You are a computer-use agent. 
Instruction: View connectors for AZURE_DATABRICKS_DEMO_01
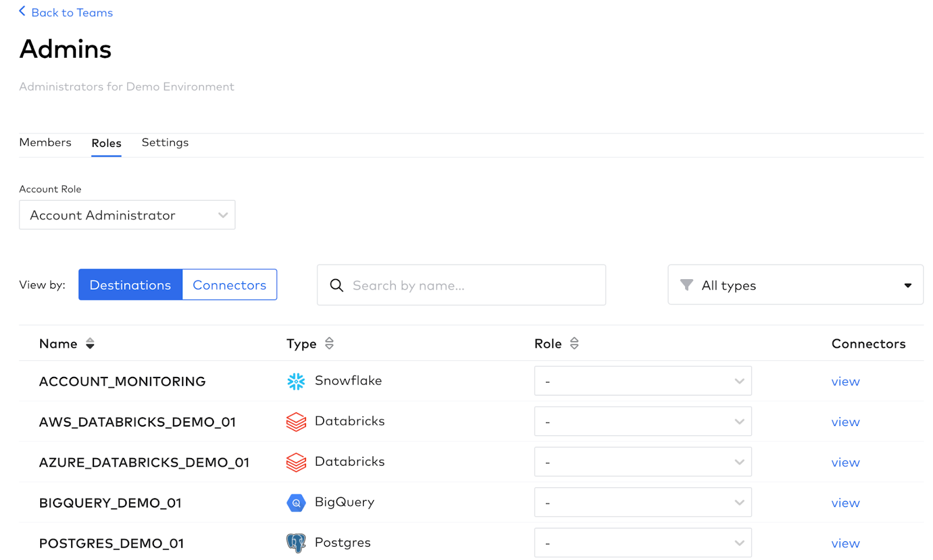click(x=846, y=463)
